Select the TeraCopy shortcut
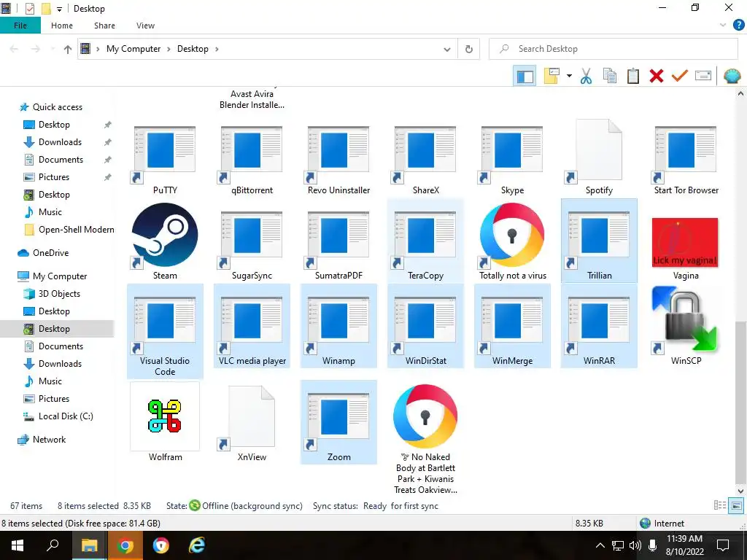This screenshot has width=747, height=560. pos(425,241)
